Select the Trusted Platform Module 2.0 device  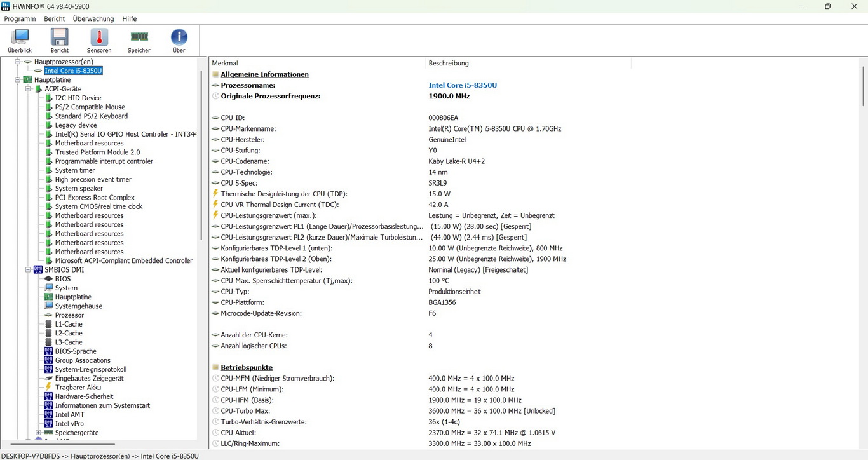click(97, 152)
